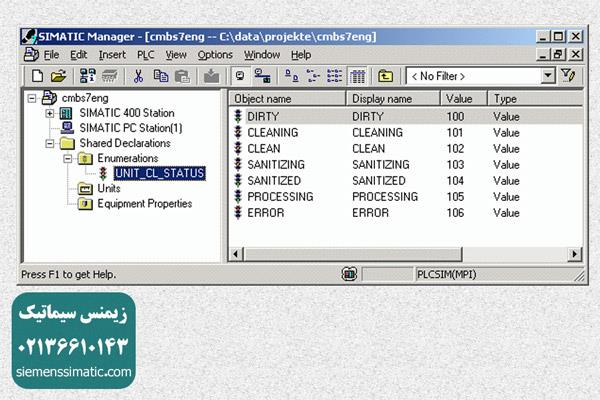The height and width of the screenshot is (400, 600).
Task: Click the Copy toolbar icon
Action: point(161,76)
